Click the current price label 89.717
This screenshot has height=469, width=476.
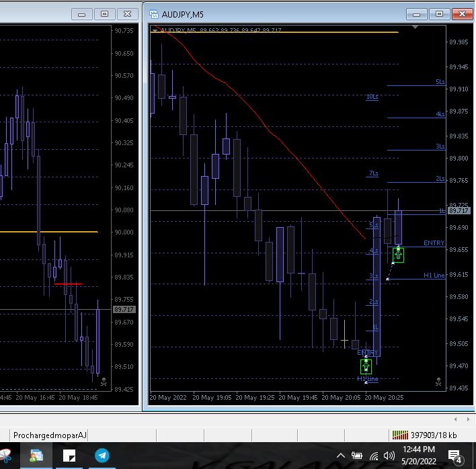pos(459,211)
